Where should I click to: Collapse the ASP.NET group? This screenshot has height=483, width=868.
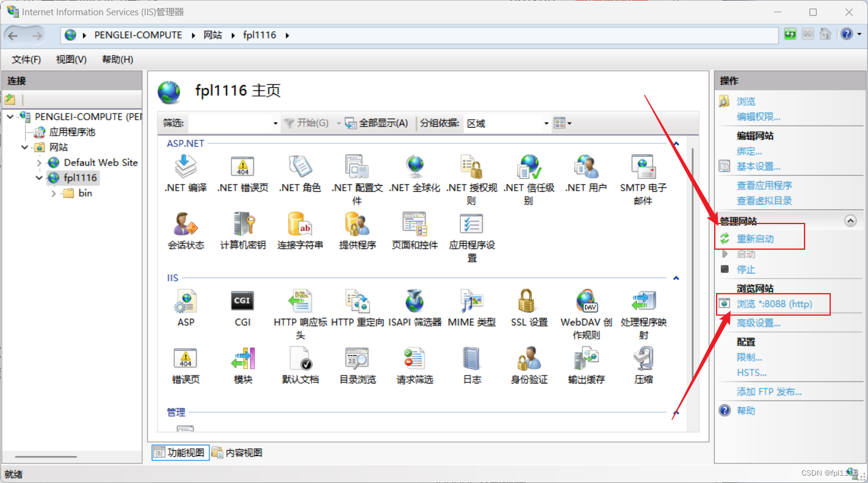tap(676, 143)
